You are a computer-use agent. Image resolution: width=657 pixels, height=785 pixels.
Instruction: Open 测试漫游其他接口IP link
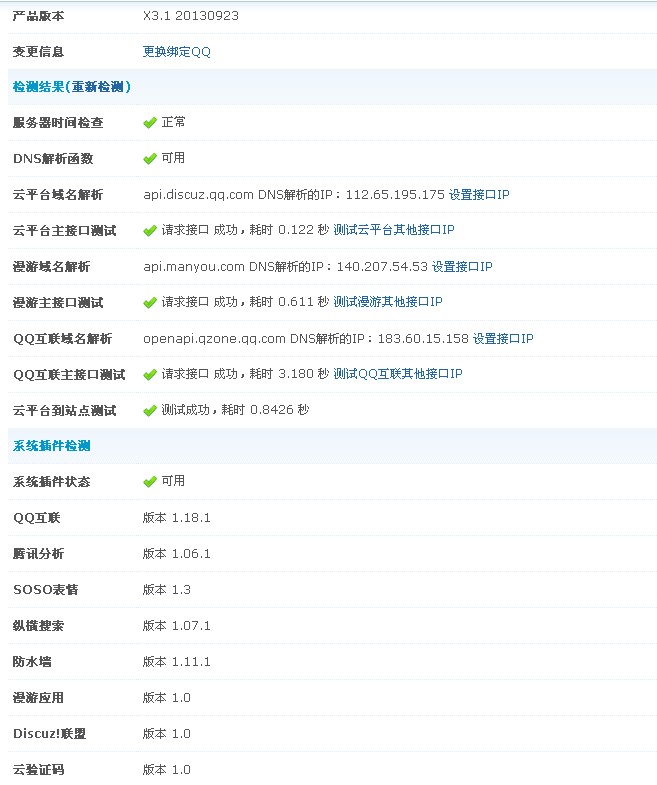pos(388,302)
